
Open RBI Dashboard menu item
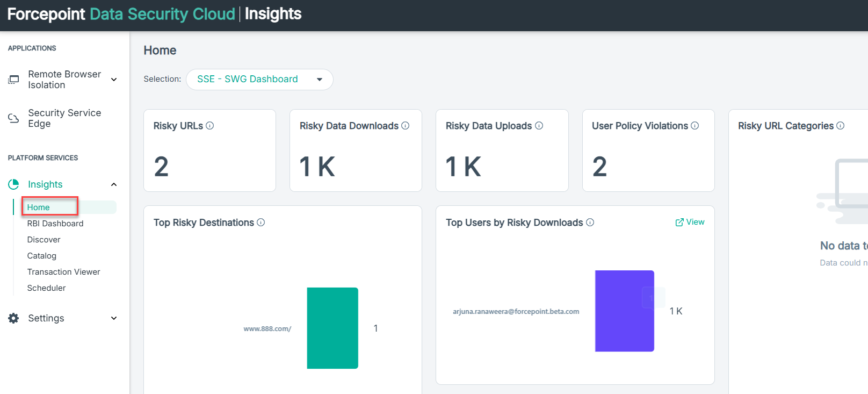click(55, 224)
